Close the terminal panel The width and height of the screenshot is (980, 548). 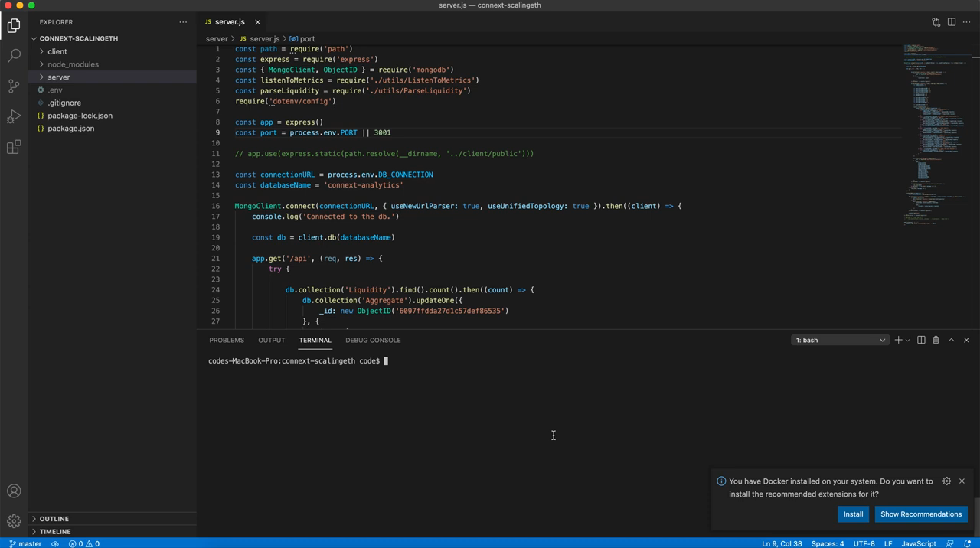point(966,340)
